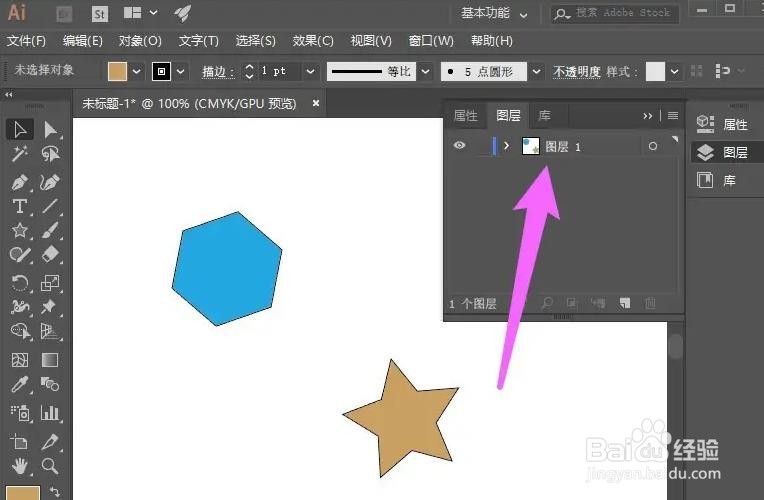
Task: Select the Paintbrush tool
Action: [x=50, y=230]
